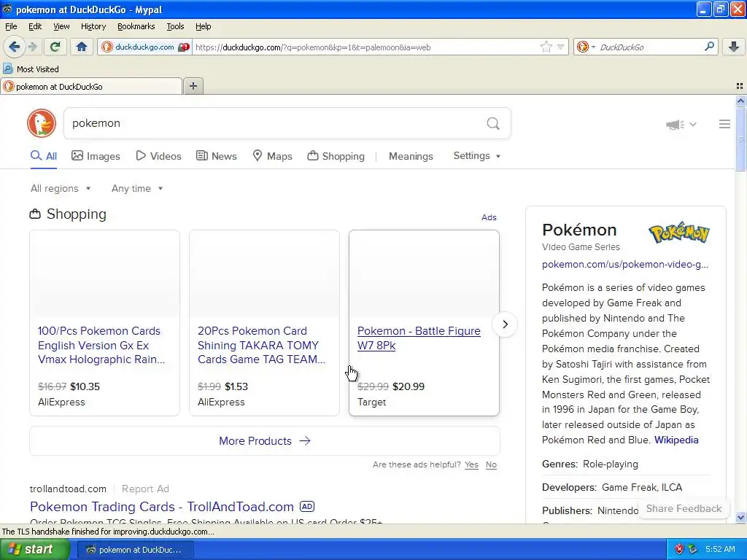
Task: Switch to Videos search results
Action: [158, 156]
